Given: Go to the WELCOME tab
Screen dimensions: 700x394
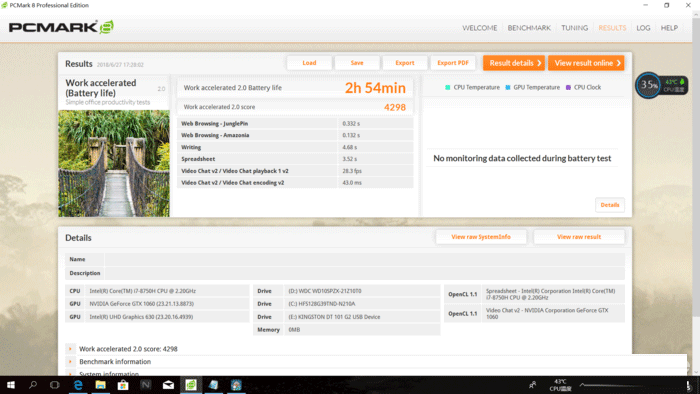Looking at the screenshot, I should [x=479, y=28].
